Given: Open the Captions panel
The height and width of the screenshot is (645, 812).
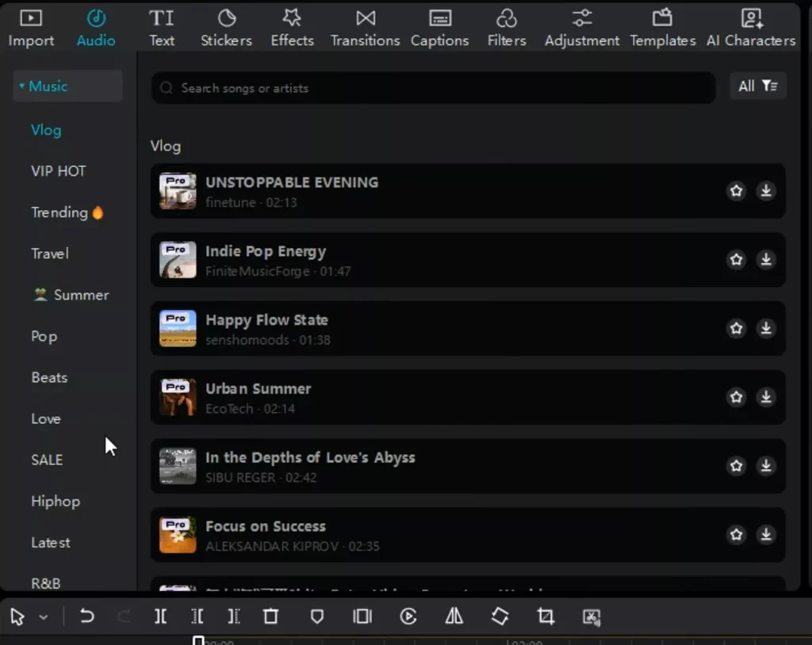Looking at the screenshot, I should click(x=439, y=26).
